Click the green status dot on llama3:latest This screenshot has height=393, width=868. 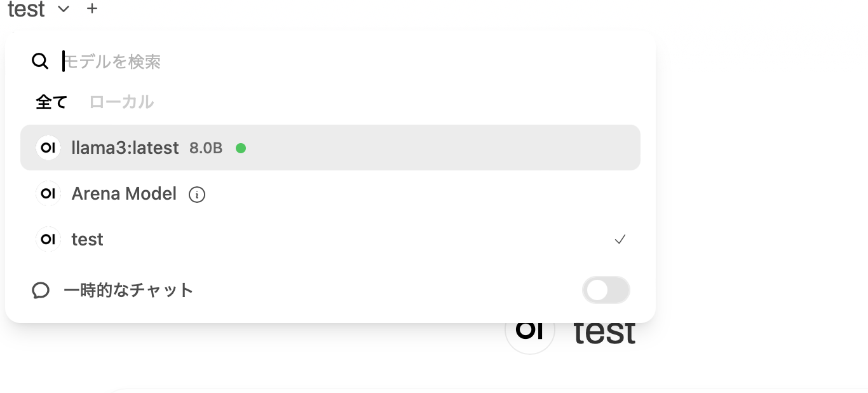point(241,148)
